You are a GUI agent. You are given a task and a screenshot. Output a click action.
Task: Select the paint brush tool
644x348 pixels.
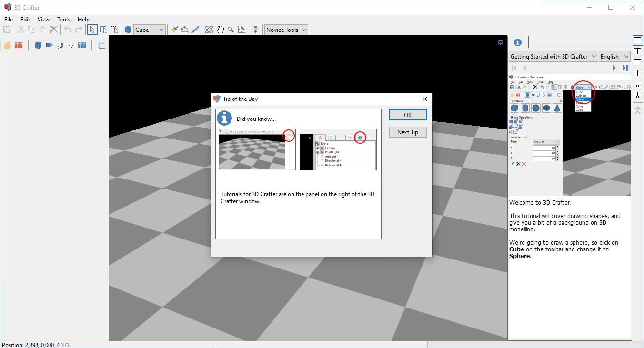(x=174, y=30)
